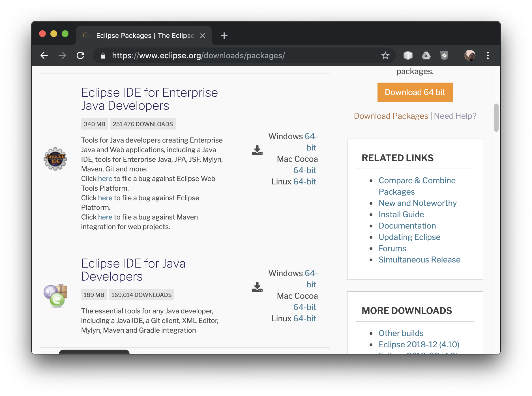Open the Eclipse 2018-12 (4.10) link
This screenshot has width=532, height=396.
pyautogui.click(x=419, y=345)
